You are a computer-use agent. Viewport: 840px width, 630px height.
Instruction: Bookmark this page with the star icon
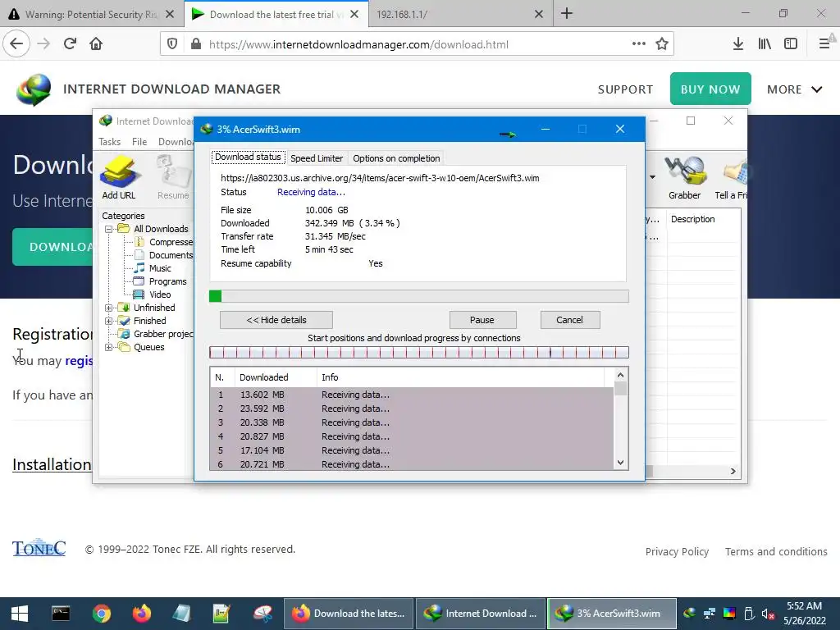point(662,44)
